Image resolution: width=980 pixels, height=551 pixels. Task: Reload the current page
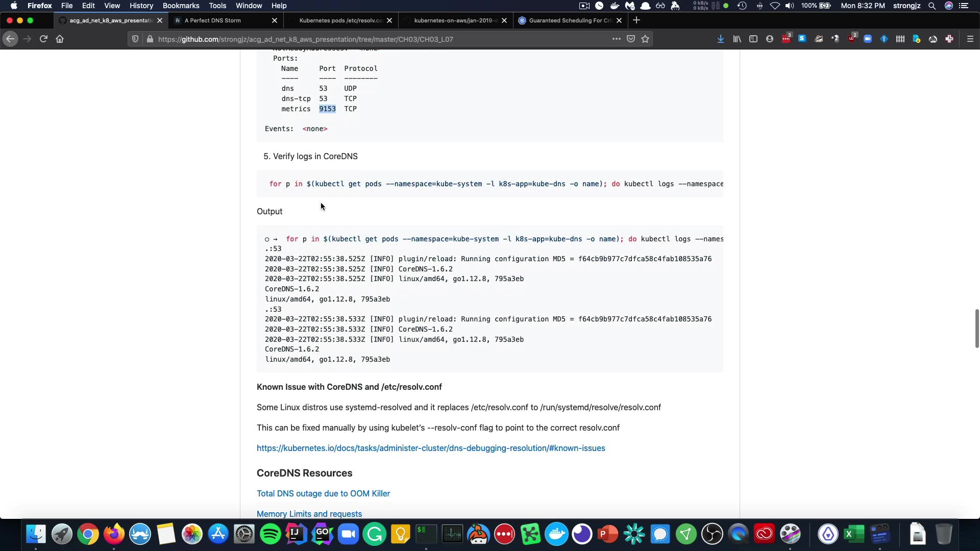[43, 39]
